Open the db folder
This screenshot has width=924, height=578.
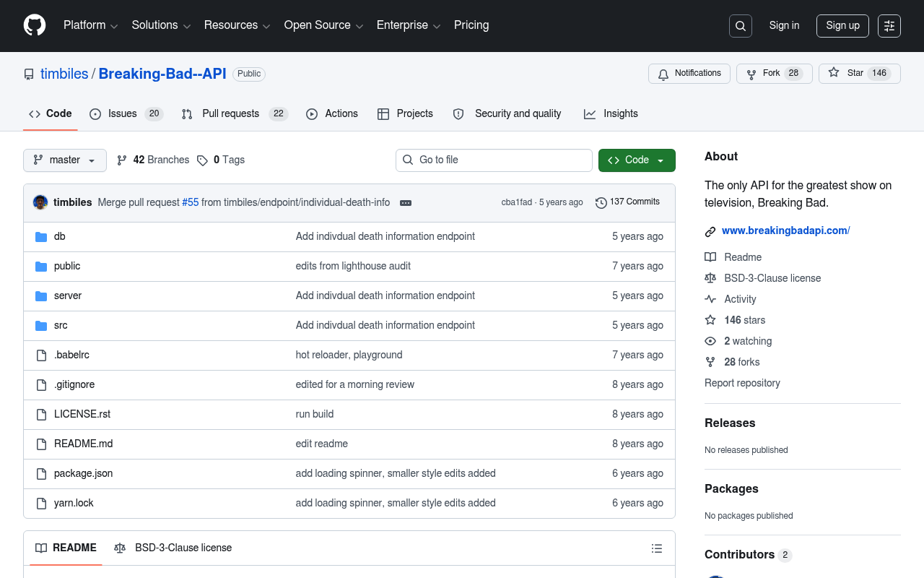click(60, 236)
